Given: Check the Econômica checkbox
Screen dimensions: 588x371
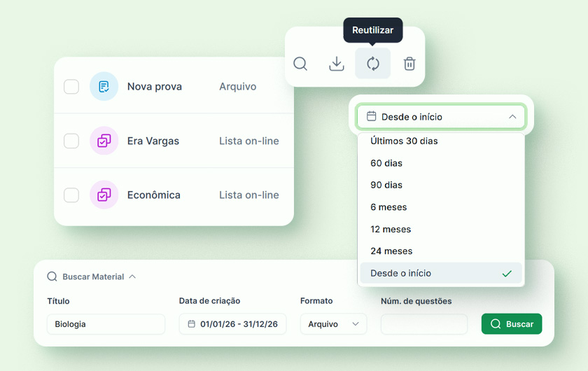Looking at the screenshot, I should 71,195.
